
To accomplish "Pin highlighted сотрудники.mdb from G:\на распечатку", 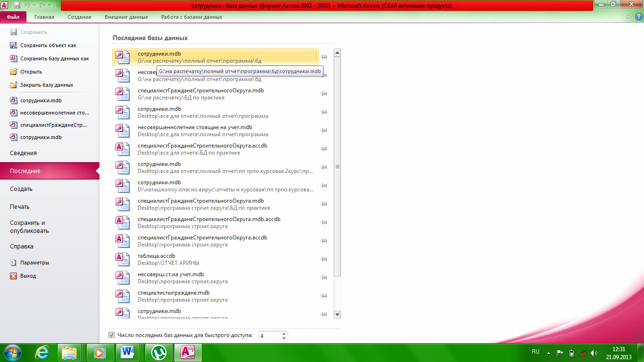I will coord(323,57).
